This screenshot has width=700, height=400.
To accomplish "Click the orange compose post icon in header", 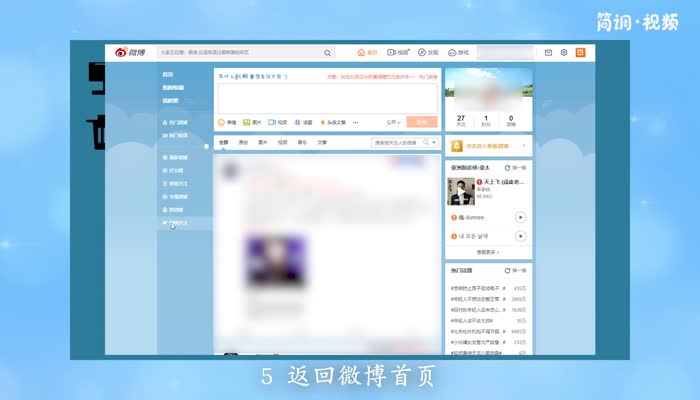I will pos(580,52).
